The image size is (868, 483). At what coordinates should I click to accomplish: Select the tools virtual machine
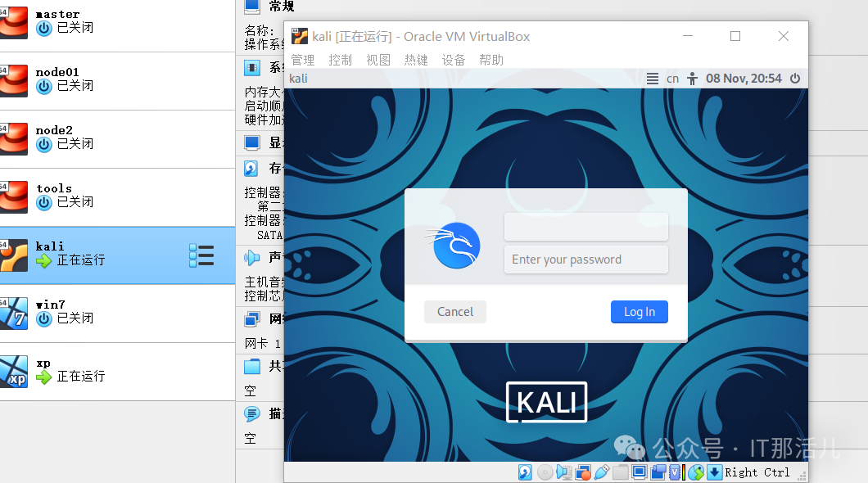click(117, 197)
